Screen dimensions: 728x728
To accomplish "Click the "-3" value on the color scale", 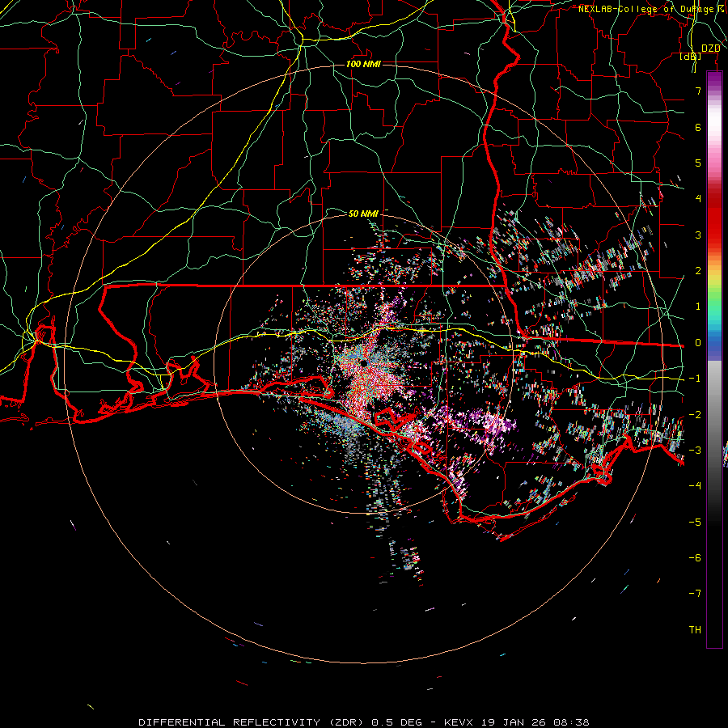I will (695, 451).
